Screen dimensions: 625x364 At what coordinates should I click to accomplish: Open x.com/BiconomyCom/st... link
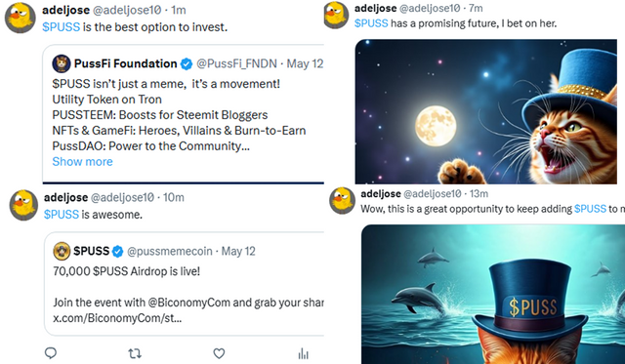point(117,318)
